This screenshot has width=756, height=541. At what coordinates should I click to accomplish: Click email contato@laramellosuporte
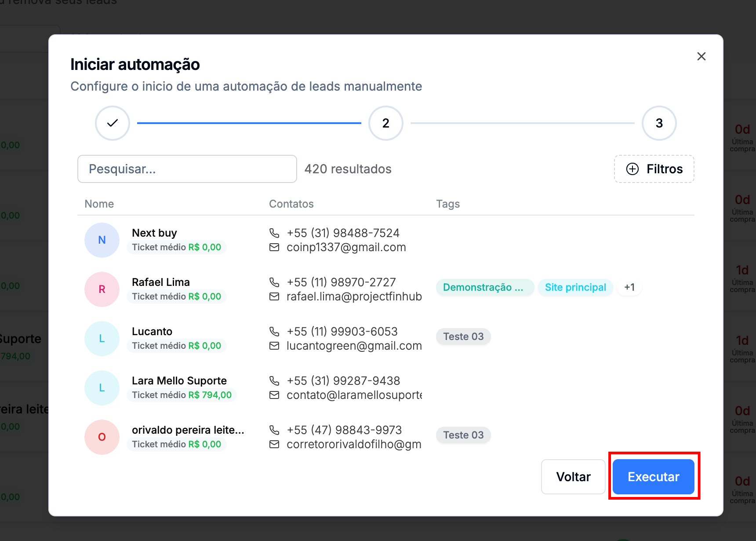click(354, 395)
